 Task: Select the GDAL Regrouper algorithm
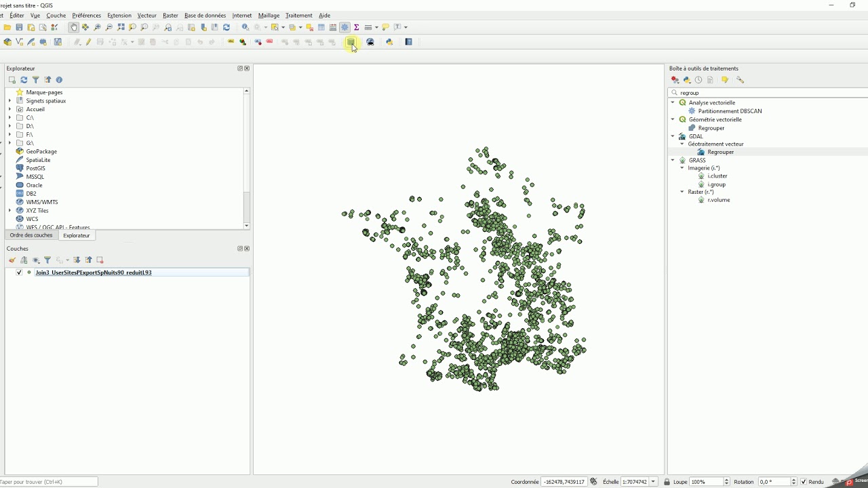(720, 152)
